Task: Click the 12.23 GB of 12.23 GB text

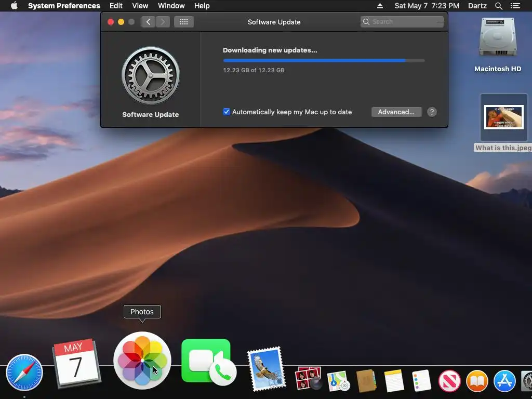Action: (x=254, y=70)
